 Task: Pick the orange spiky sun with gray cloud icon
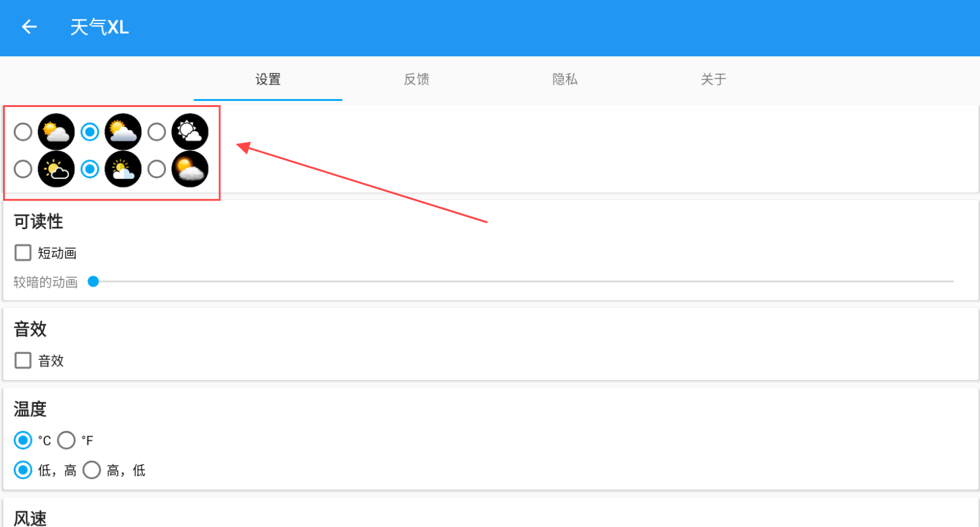[x=56, y=132]
